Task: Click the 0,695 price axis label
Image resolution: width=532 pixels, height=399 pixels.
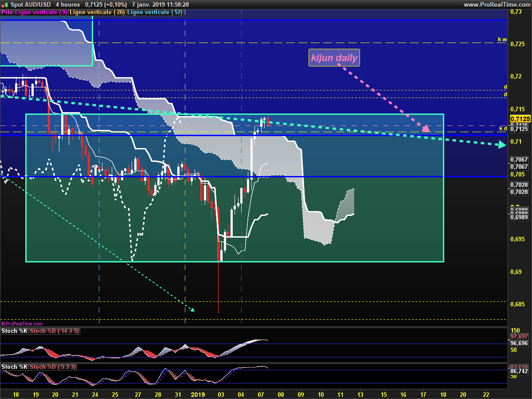Action: point(517,239)
